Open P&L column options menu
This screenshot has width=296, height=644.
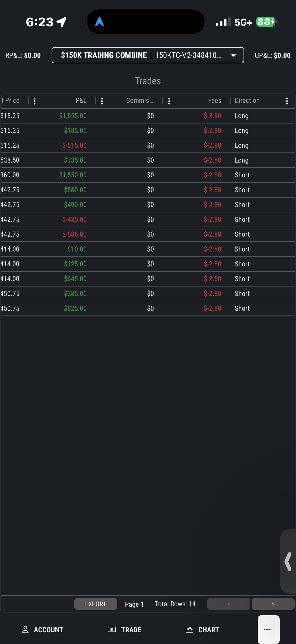click(102, 101)
